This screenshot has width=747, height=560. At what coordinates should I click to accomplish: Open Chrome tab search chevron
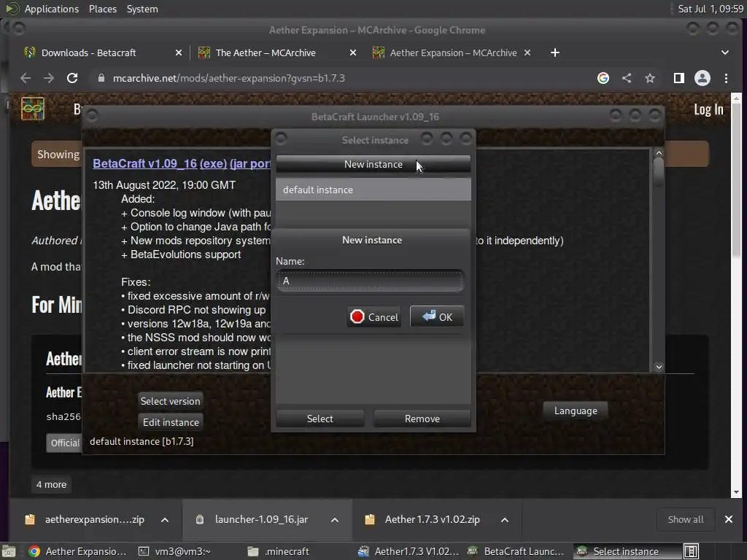click(x=724, y=52)
